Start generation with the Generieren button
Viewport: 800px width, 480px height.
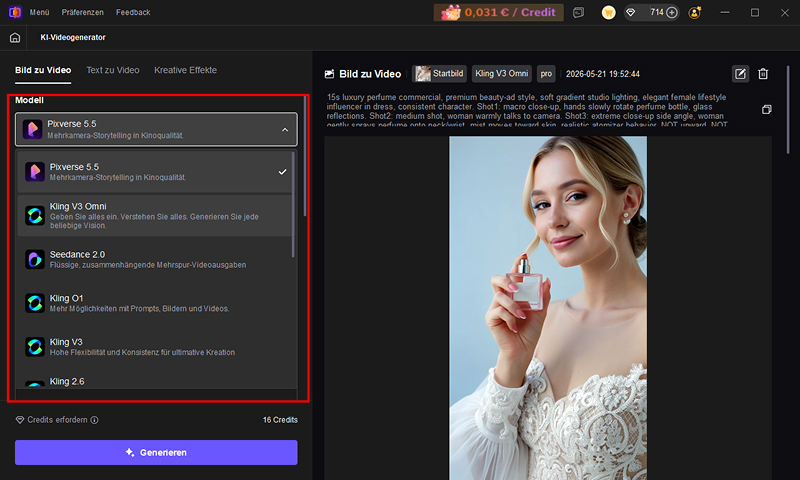tap(156, 452)
